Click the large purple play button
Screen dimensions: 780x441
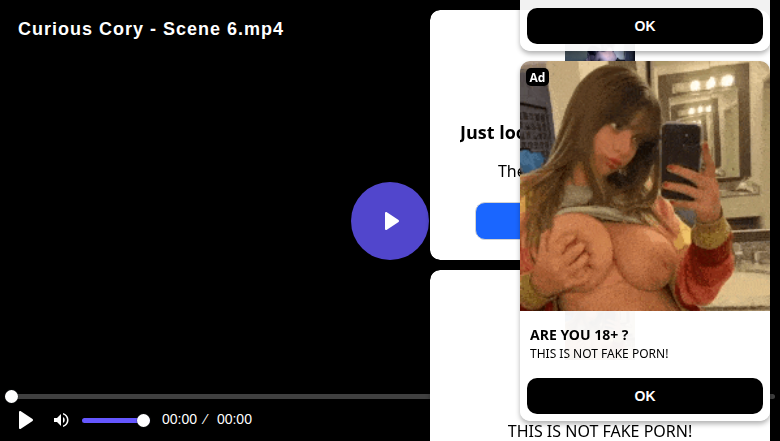[390, 221]
